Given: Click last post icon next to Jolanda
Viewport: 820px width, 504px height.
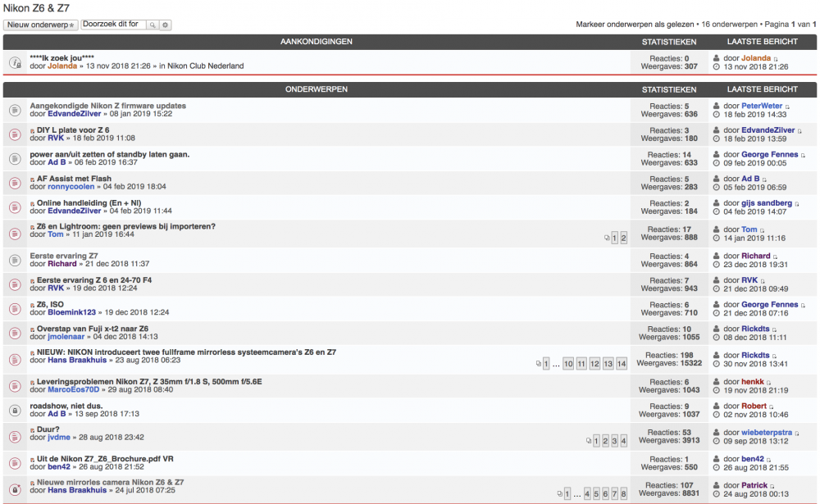Looking at the screenshot, I should point(776,59).
